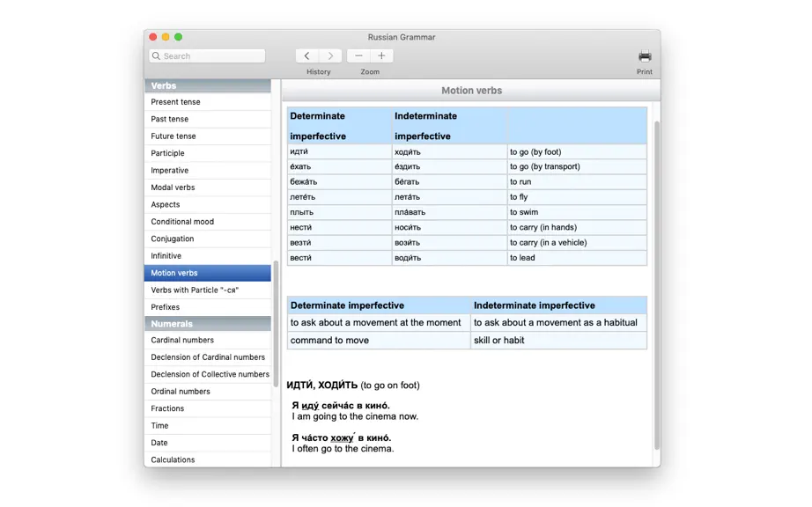Open Declension of Cardinal numbers

point(208,357)
